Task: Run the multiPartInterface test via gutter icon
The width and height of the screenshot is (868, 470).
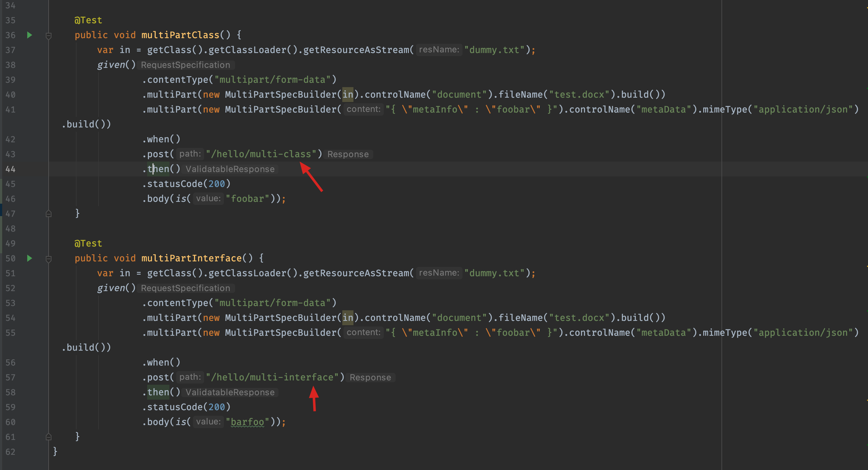Action: (x=30, y=258)
